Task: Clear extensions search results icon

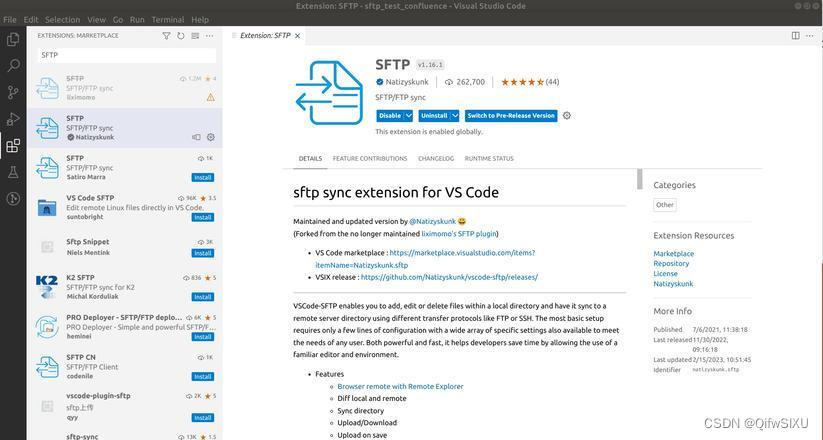Action: click(x=195, y=36)
